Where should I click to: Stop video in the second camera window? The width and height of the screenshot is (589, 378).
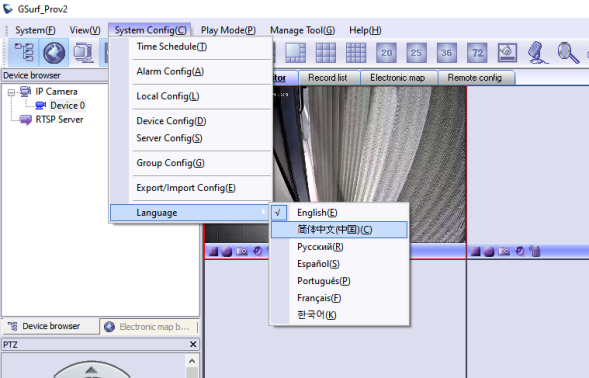point(476,251)
